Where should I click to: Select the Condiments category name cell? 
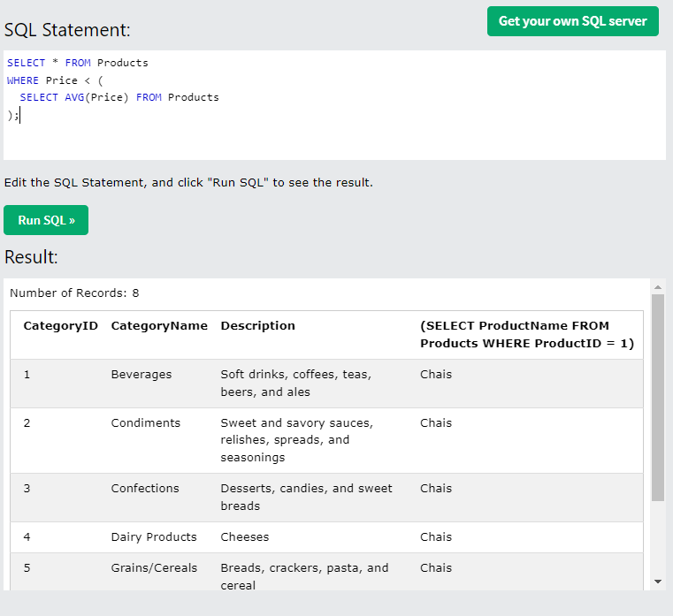(x=145, y=423)
